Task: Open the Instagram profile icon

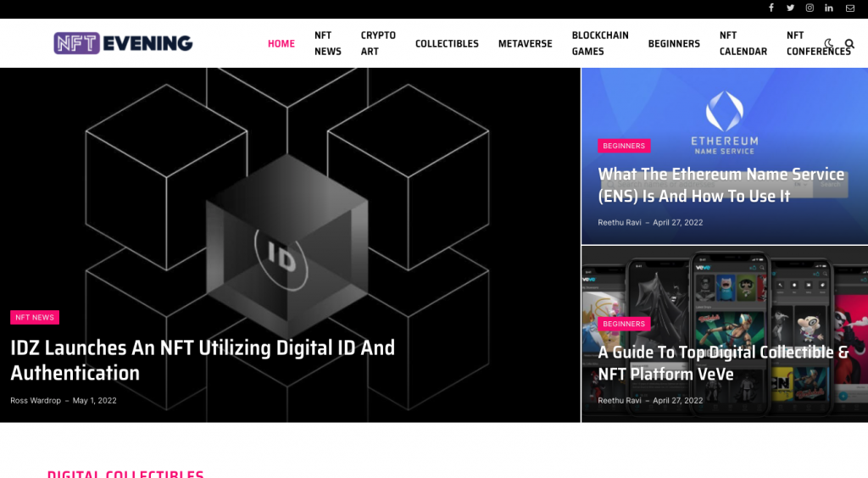Action: click(810, 8)
